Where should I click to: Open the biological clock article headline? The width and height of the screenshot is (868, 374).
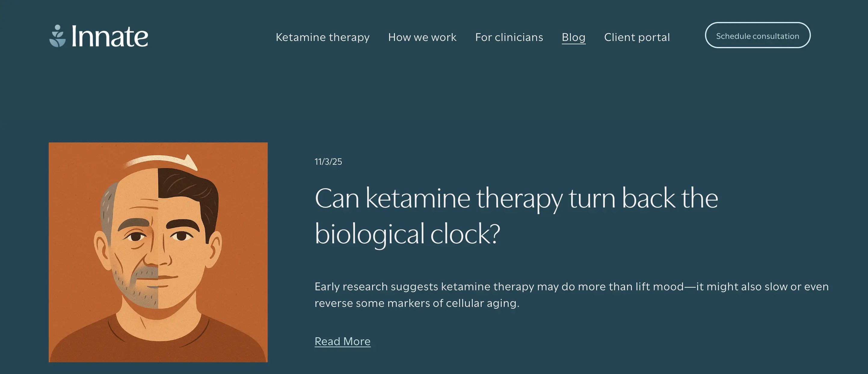pyautogui.click(x=516, y=216)
